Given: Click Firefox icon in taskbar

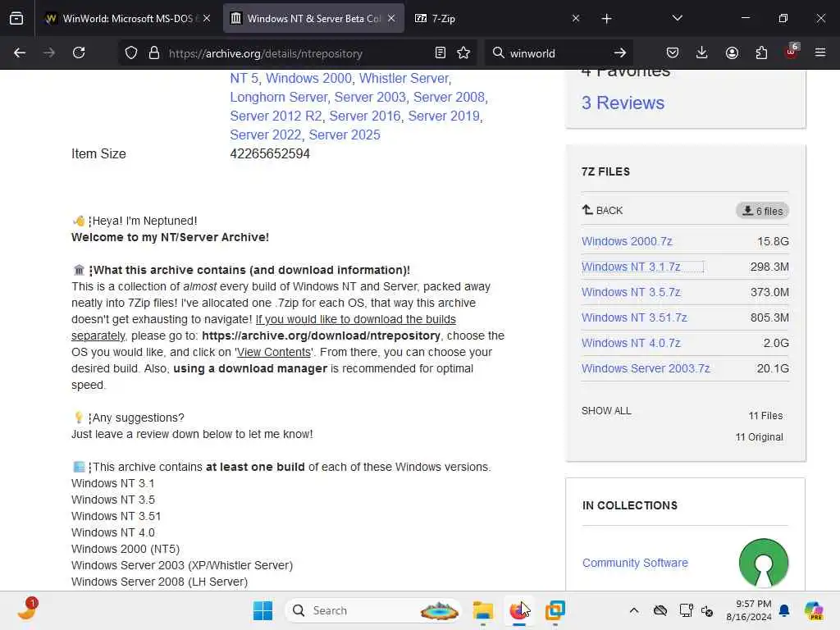Looking at the screenshot, I should (x=518, y=610).
